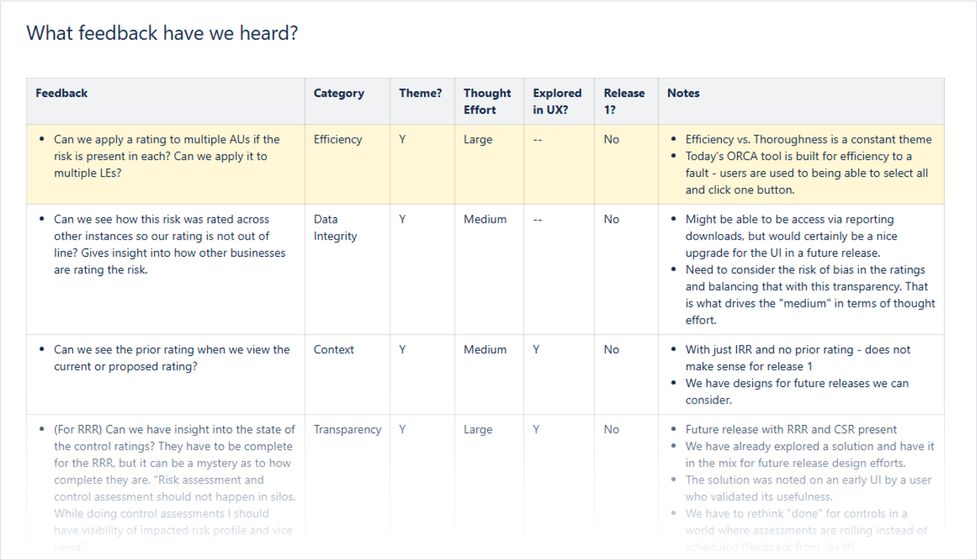Viewport: 977px width, 560px height.
Task: Click note about designs for future releases
Action: tap(797, 392)
